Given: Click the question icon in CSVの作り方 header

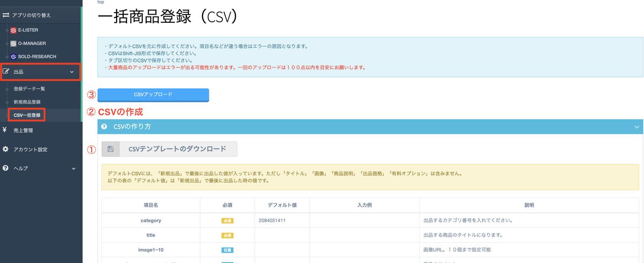Looking at the screenshot, I should point(104,127).
